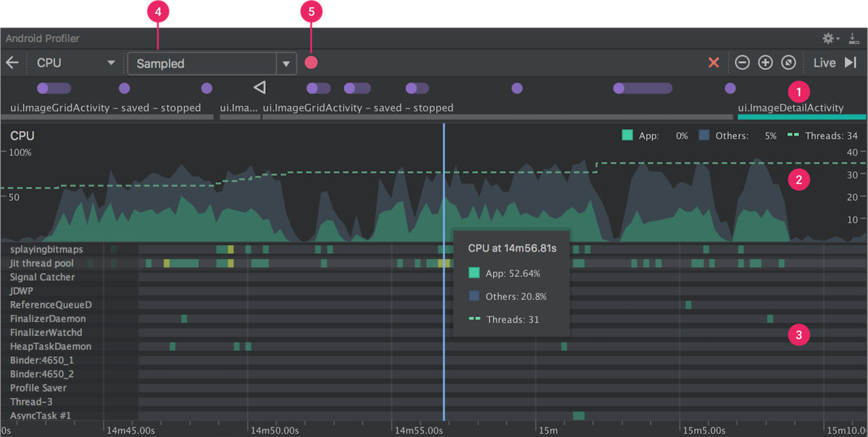Select the Sampled configuration combo box

click(x=212, y=63)
